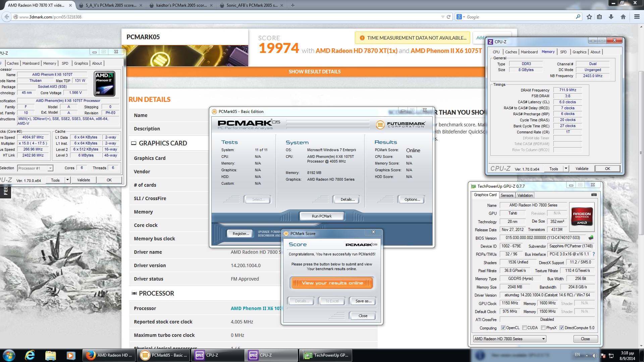Click EN language indicator in tray
Viewport: 644px width, 362px height.
tap(577, 354)
